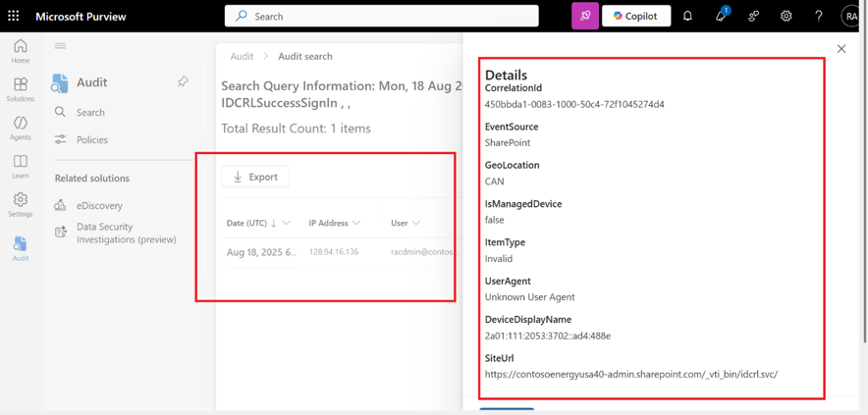Click the top bar settings gear
Viewport: 868px width, 415px height.
pyautogui.click(x=786, y=16)
